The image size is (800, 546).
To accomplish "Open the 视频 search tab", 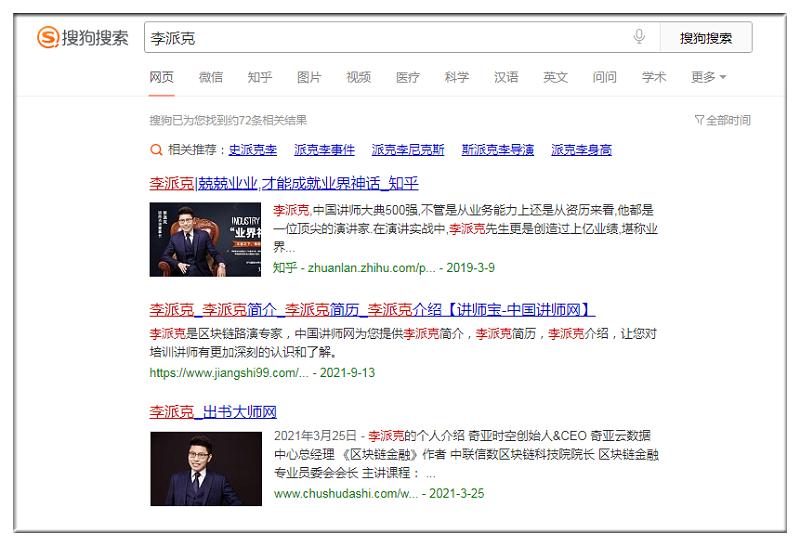I will click(358, 77).
